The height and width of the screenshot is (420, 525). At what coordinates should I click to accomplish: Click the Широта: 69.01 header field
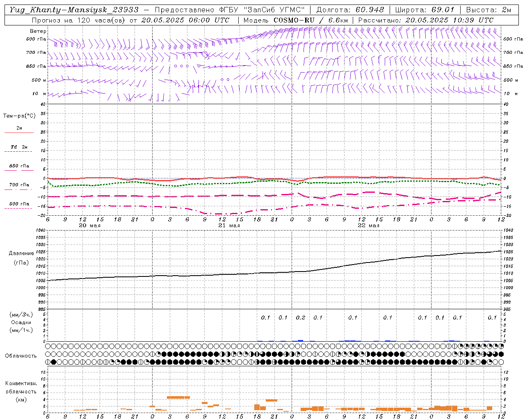pyautogui.click(x=425, y=10)
